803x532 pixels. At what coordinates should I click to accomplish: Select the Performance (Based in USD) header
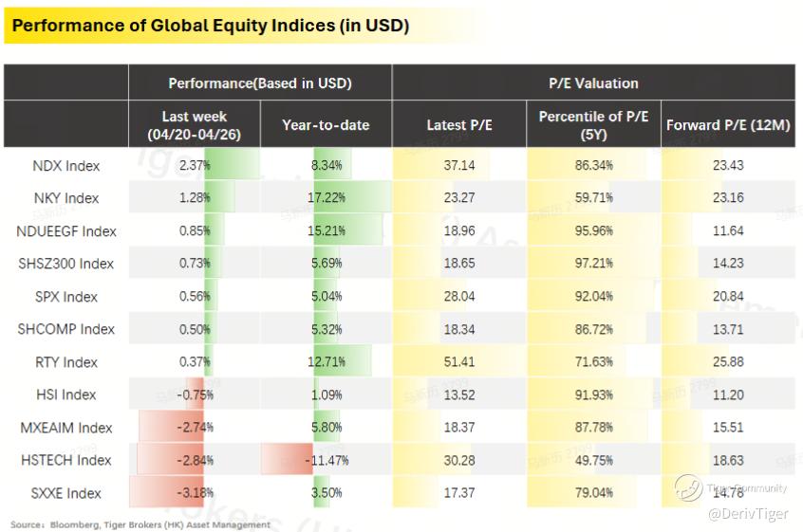260,83
